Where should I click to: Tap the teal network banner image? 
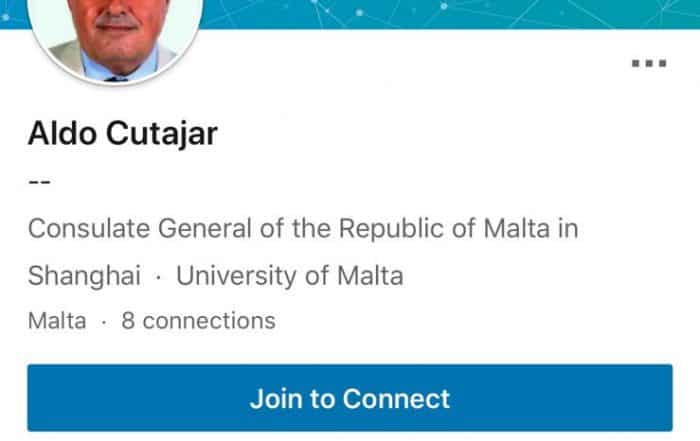click(x=450, y=14)
